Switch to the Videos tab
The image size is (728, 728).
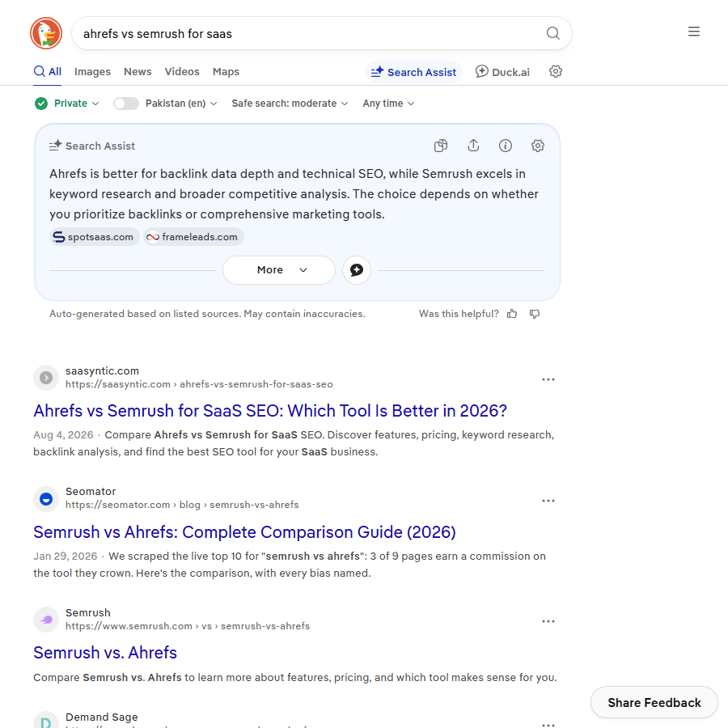point(182,71)
